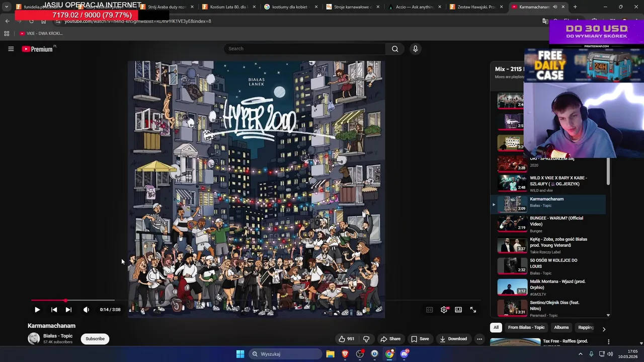Open player settings gear
Image resolution: width=644 pixels, height=362 pixels.
444,310
